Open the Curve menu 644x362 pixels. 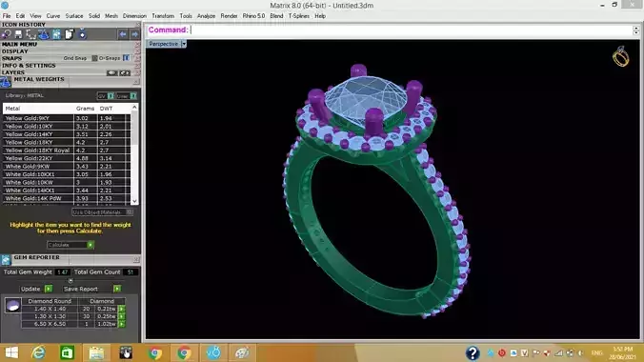pos(53,16)
